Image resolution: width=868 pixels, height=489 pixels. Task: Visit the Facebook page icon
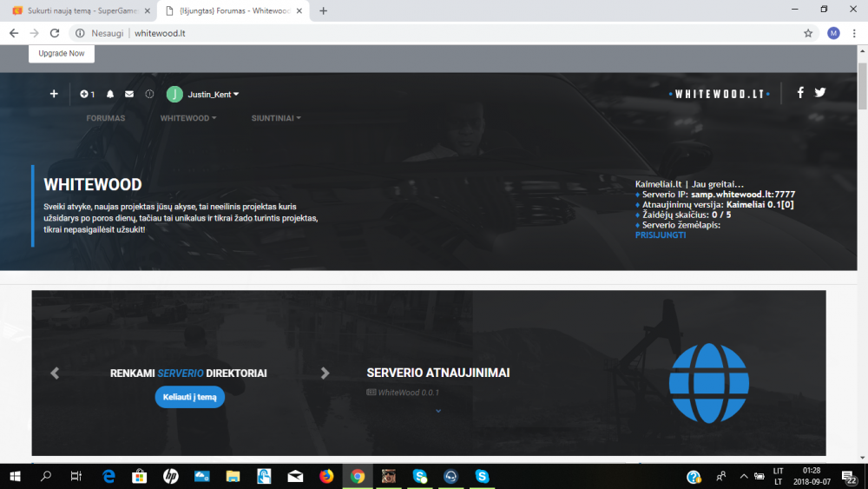pyautogui.click(x=800, y=92)
